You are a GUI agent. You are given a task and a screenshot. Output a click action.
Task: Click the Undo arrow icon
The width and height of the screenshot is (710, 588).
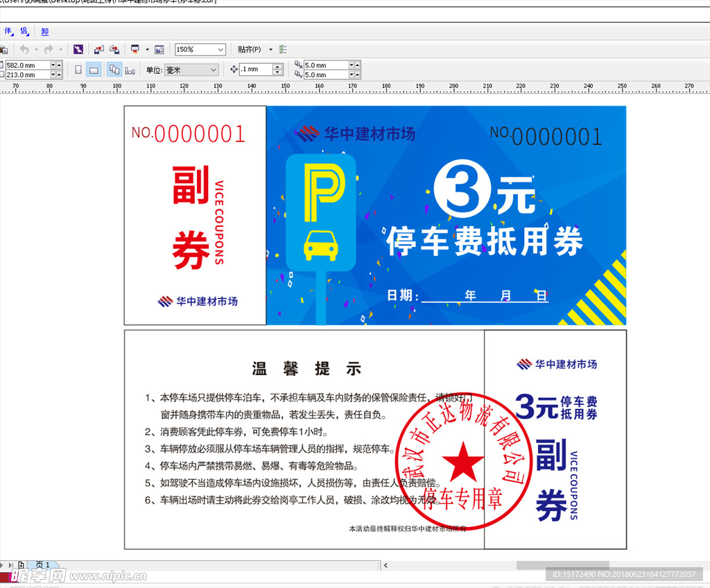tap(24, 49)
